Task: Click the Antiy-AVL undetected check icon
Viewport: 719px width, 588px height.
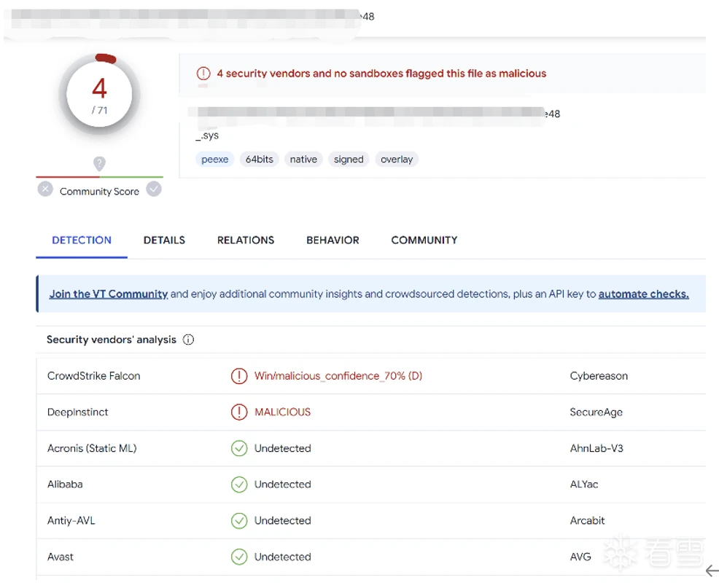Action: click(239, 521)
